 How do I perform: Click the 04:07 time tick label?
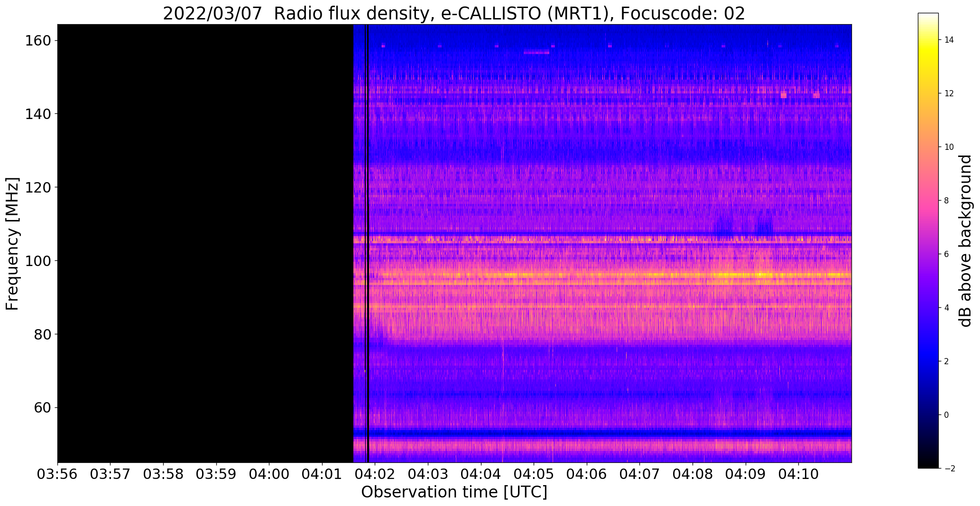click(640, 474)
